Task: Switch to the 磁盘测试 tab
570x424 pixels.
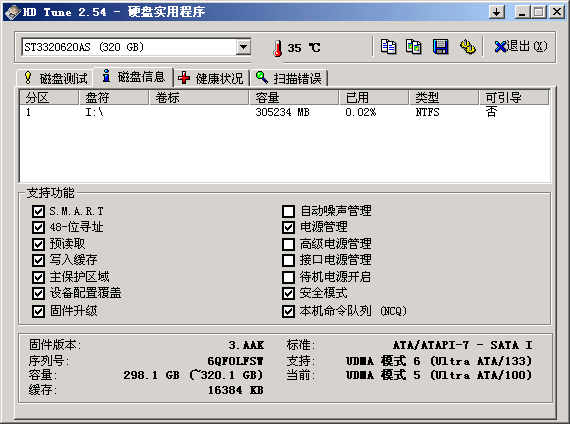Action: click(x=55, y=78)
